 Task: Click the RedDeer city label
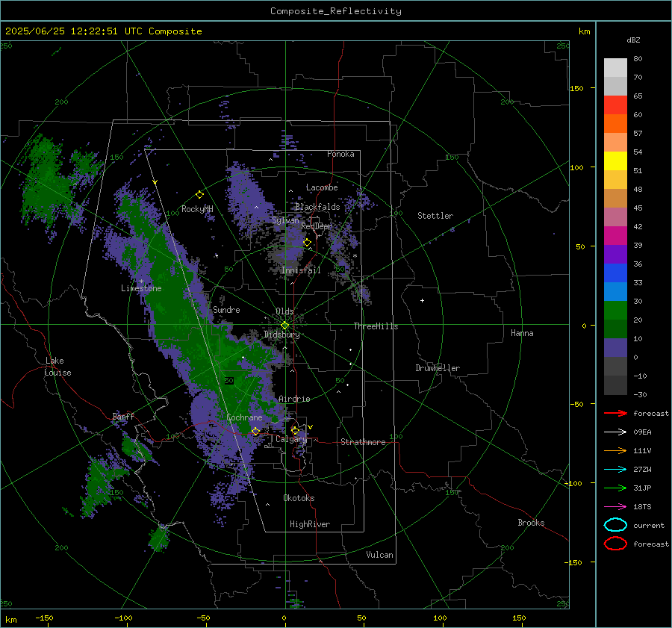[317, 226]
